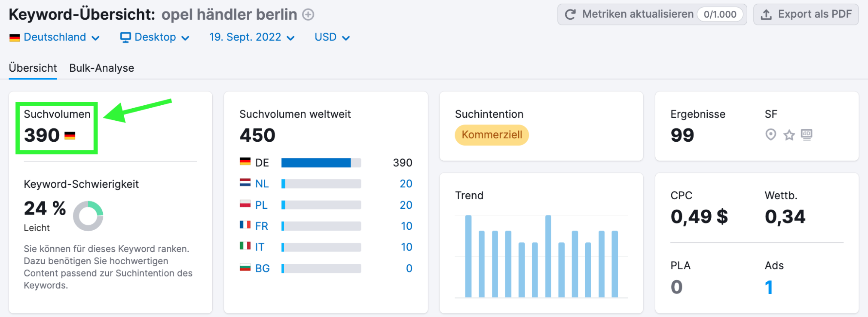Click the PLA value 0
The image size is (868, 317).
(x=677, y=287)
